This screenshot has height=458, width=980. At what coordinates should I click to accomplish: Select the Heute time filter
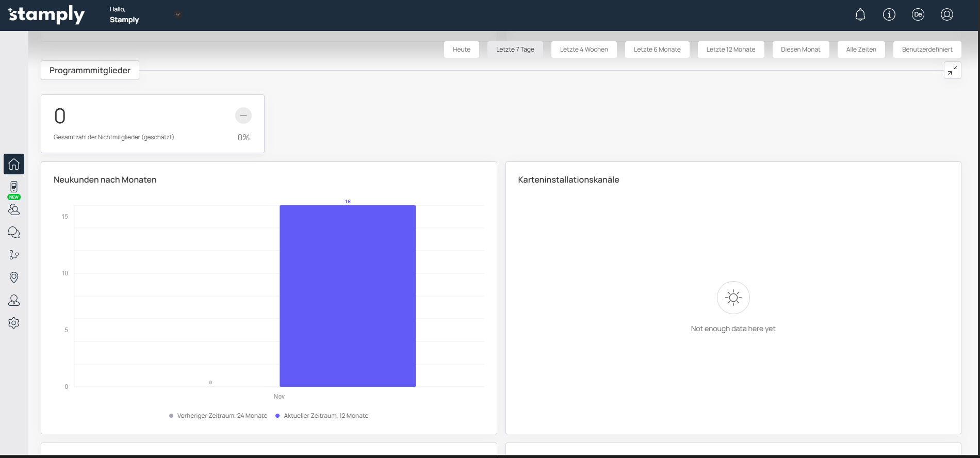[462, 50]
